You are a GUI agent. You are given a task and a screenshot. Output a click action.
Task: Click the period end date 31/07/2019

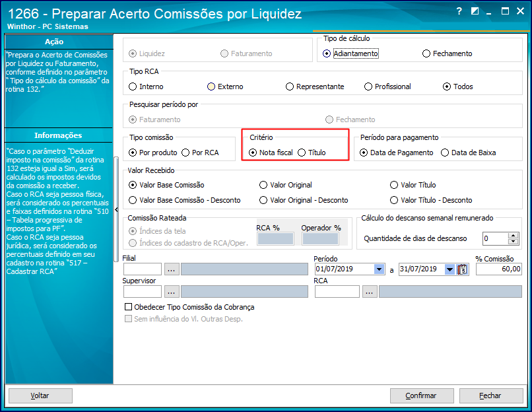422,269
